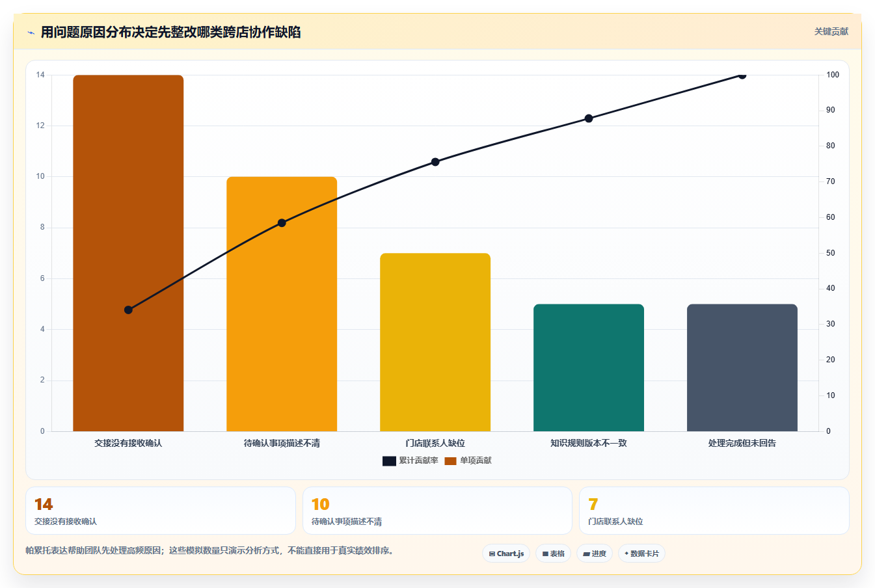Open the stat card showing 7
The width and height of the screenshot is (875, 588).
(714, 511)
